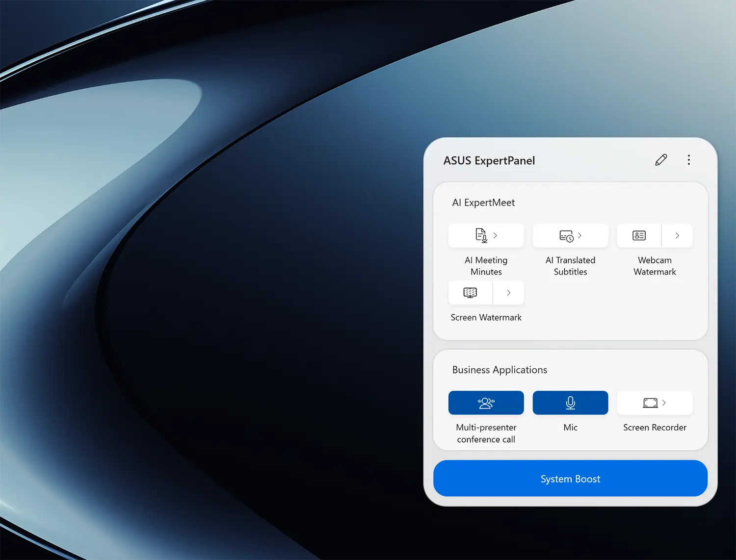Open the three-dot more options menu
This screenshot has height=560, width=736.
(689, 160)
